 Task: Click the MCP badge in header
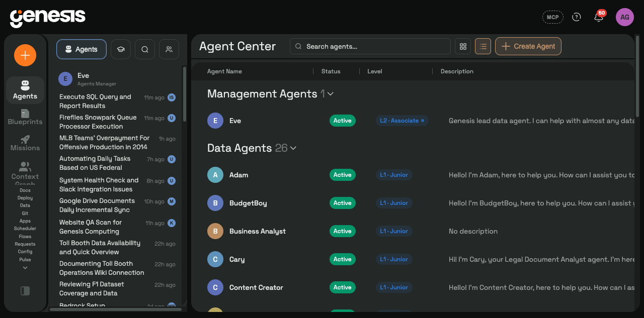tap(552, 17)
